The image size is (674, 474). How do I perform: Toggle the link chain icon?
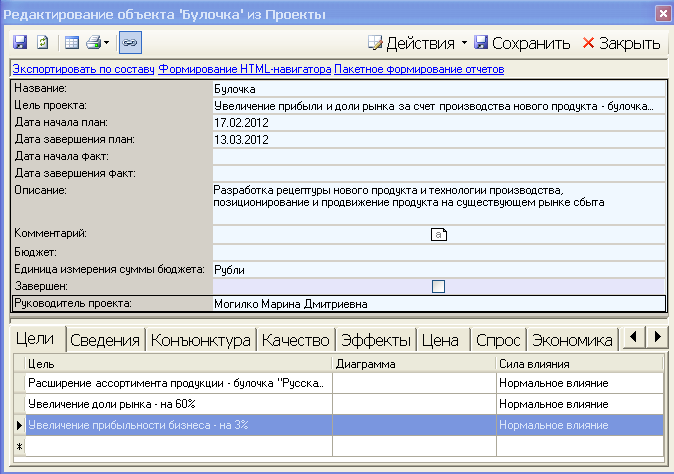click(130, 43)
